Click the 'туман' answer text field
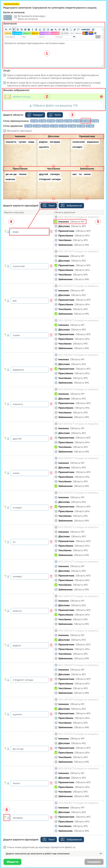Viewport: 107px width, 868px height. (30, 335)
